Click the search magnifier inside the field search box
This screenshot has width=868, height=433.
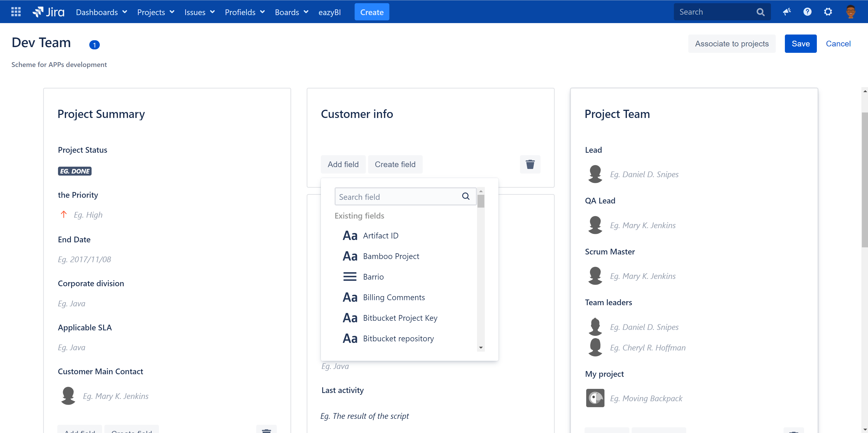[466, 196]
